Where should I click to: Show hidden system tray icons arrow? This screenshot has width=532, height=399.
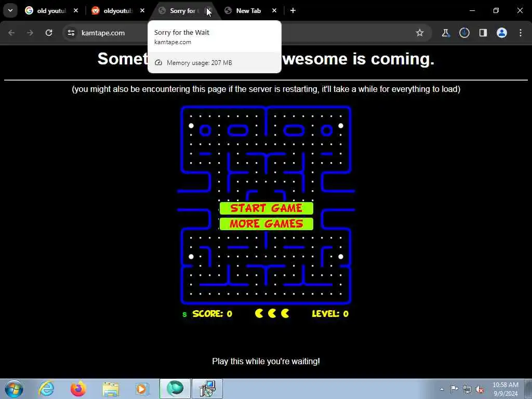[x=442, y=390]
